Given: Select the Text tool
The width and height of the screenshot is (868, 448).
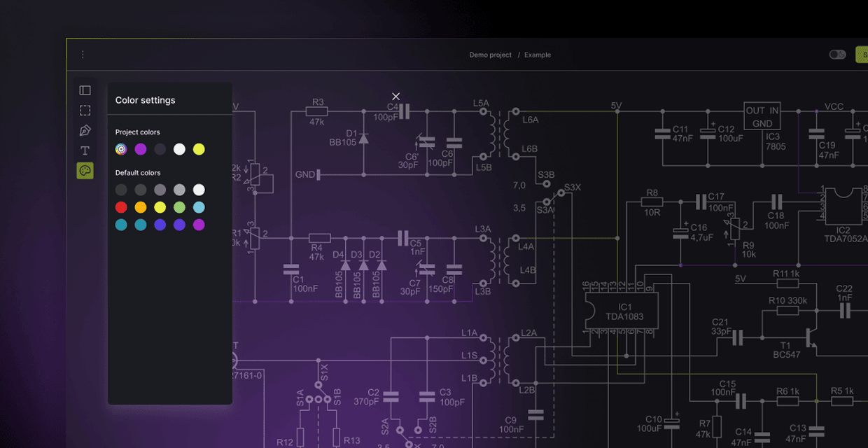Looking at the screenshot, I should coord(85,150).
